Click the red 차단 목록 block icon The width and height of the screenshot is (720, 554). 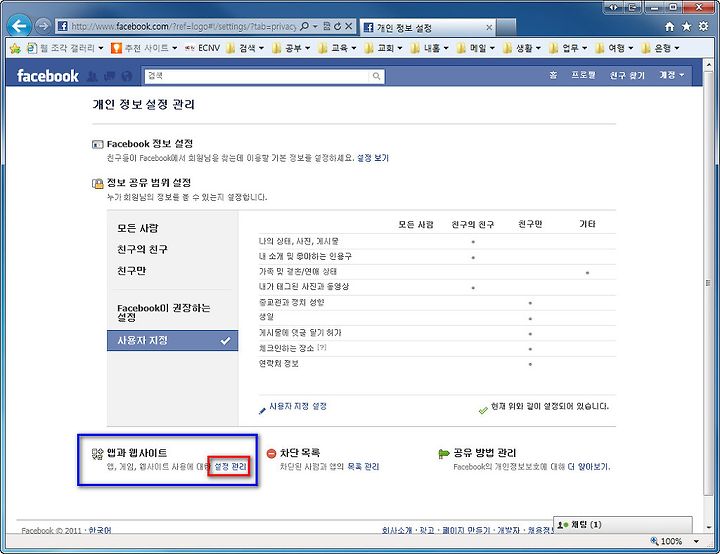pyautogui.click(x=271, y=453)
